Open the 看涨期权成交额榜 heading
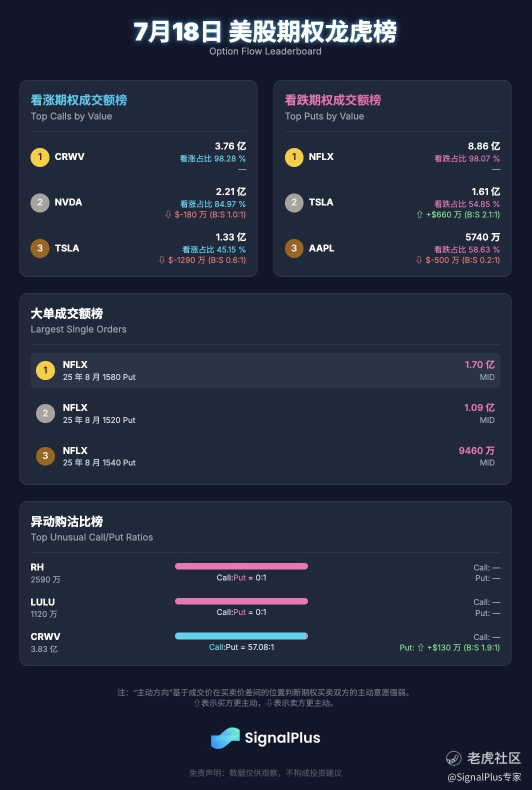Image resolution: width=532 pixels, height=790 pixels. pyautogui.click(x=78, y=100)
